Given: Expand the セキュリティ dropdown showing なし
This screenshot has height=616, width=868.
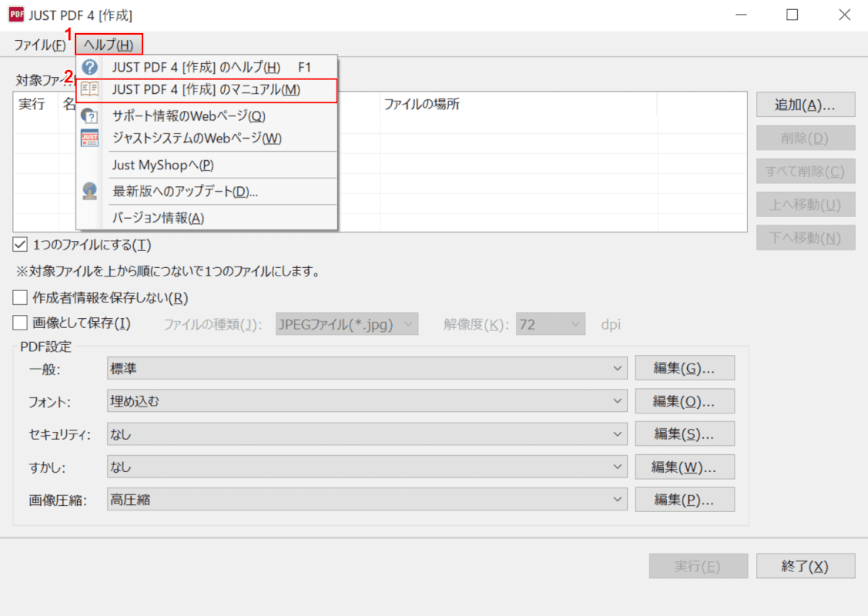Looking at the screenshot, I should 367,434.
